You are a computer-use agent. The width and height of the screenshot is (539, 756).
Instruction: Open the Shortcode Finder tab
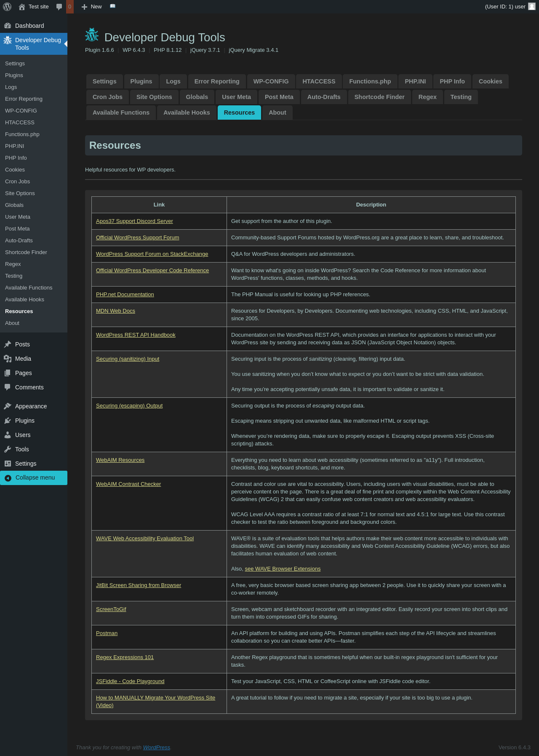(379, 97)
